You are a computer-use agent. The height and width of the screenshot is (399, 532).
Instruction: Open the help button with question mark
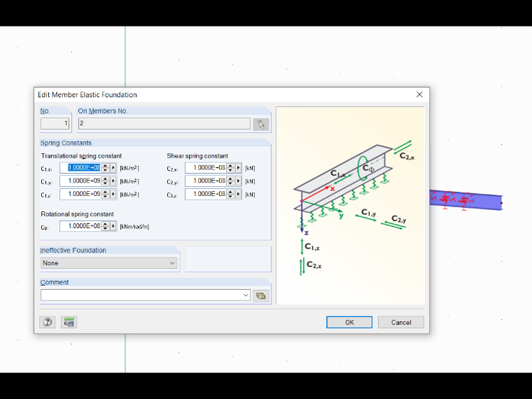point(48,322)
